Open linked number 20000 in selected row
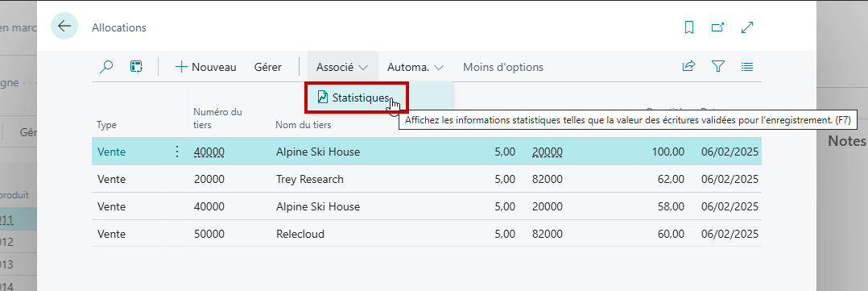Viewport: 868px width, 291px height. 547,152
